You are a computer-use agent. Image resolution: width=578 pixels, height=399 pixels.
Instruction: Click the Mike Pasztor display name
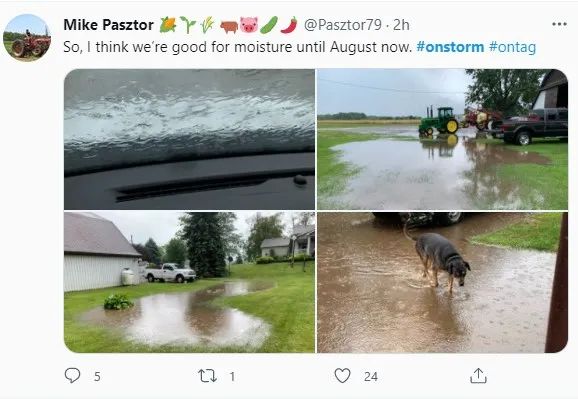[108, 25]
